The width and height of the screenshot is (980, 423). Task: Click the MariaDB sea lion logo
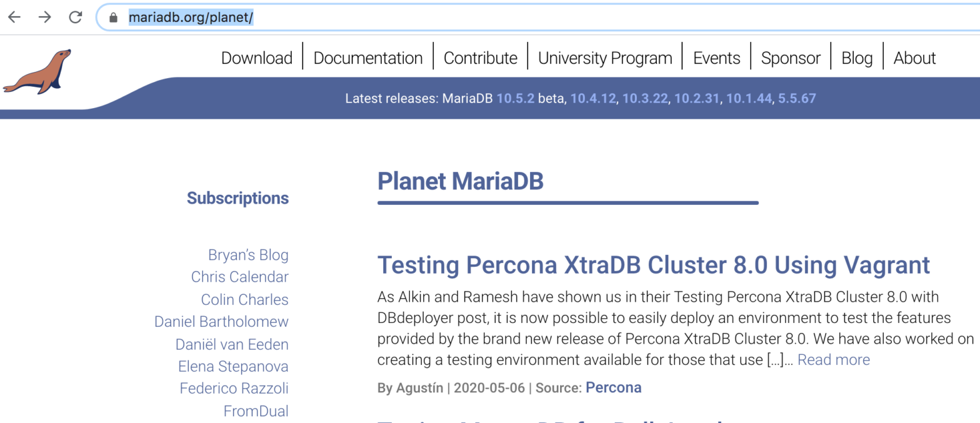point(37,71)
